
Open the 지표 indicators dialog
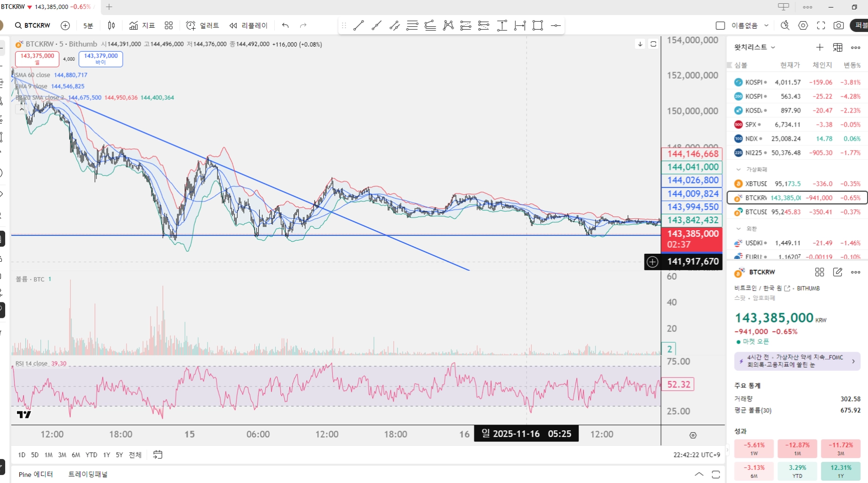point(142,25)
